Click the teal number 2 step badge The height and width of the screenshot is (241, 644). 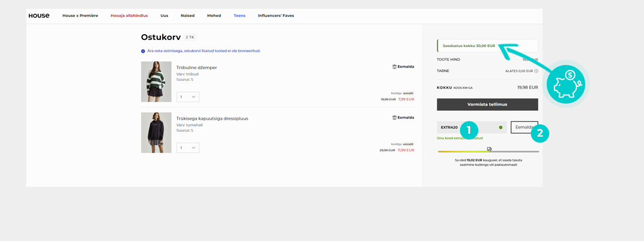540,133
